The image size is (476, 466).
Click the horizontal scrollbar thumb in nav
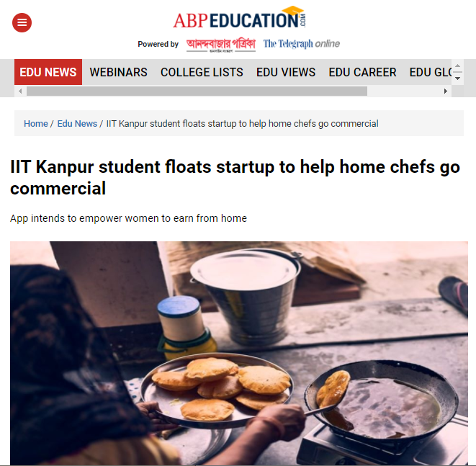pos(197,91)
